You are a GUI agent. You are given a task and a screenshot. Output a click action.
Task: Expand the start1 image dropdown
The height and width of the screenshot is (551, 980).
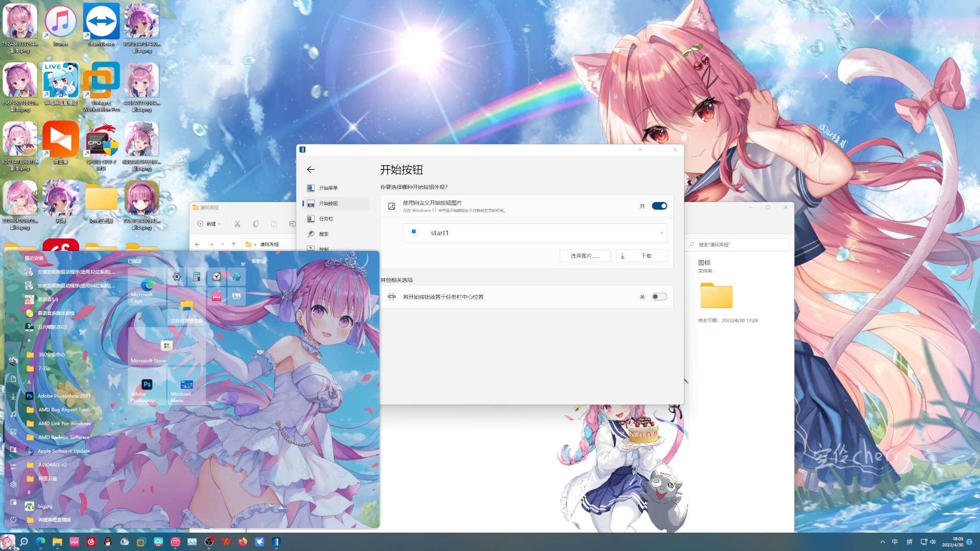[661, 233]
